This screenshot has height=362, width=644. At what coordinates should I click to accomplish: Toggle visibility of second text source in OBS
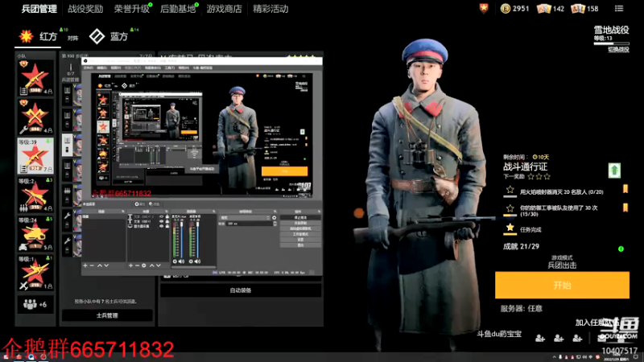[x=162, y=221]
